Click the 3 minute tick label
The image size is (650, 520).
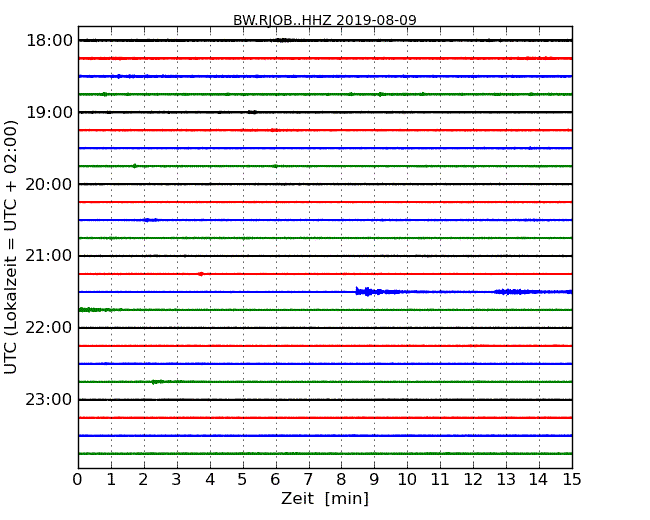(x=177, y=480)
